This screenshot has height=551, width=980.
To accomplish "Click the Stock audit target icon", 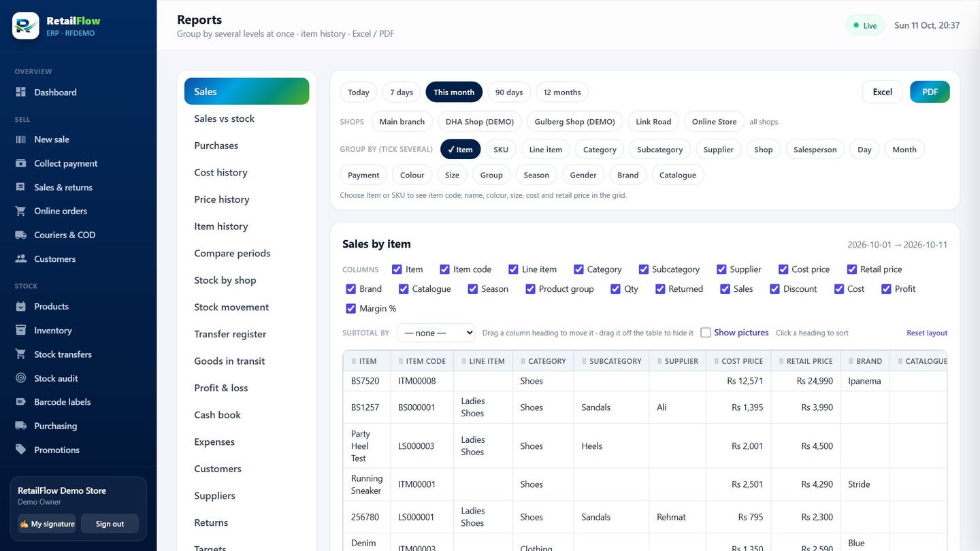I will coord(21,378).
